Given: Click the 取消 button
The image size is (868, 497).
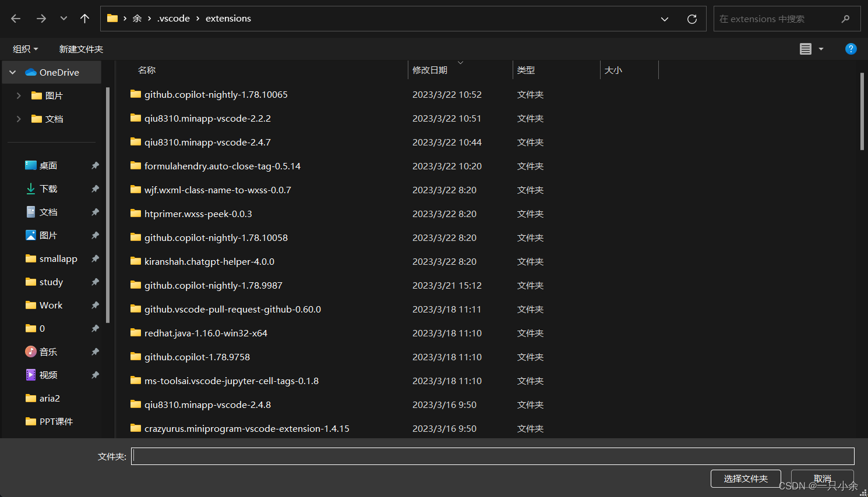Looking at the screenshot, I should pos(823,478).
